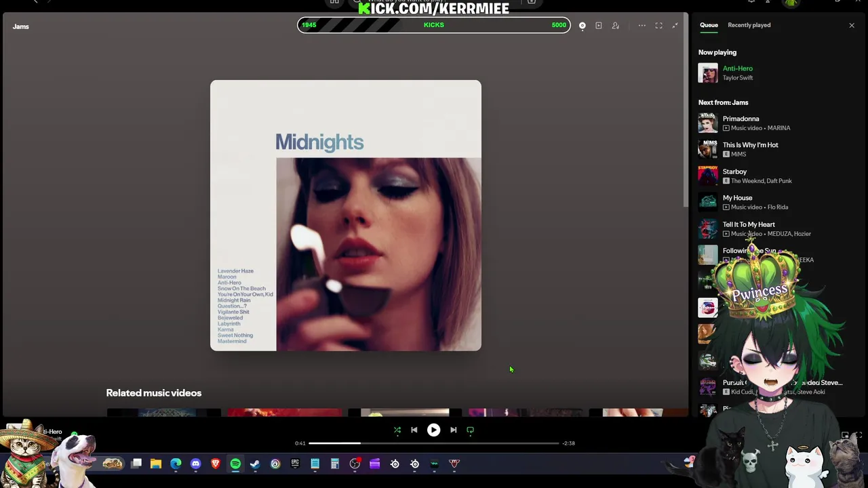Open Taylor Swift artist link in queue
This screenshot has width=868, height=488.
click(737, 78)
